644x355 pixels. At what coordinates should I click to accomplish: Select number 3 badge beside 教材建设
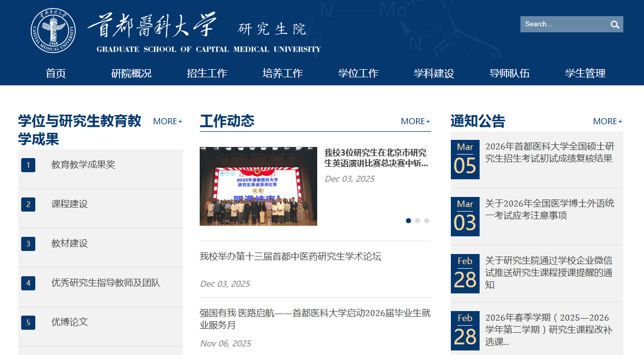pyautogui.click(x=28, y=244)
